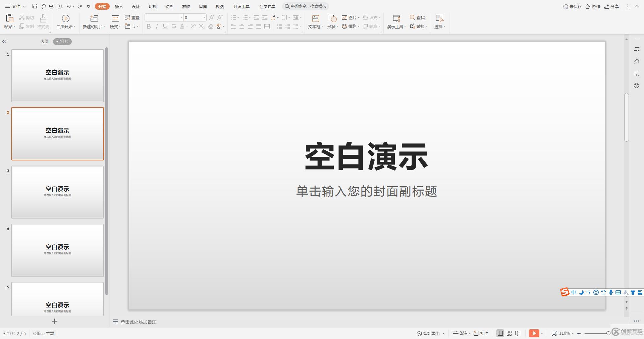Open the Design (设计) tab
Image resolution: width=644 pixels, height=339 pixels.
tap(136, 6)
